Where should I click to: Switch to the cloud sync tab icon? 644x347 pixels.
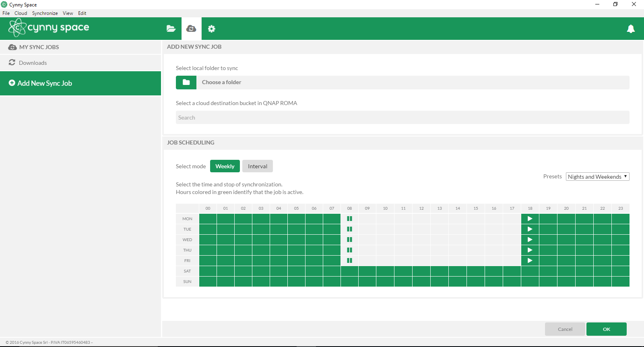[192, 29]
